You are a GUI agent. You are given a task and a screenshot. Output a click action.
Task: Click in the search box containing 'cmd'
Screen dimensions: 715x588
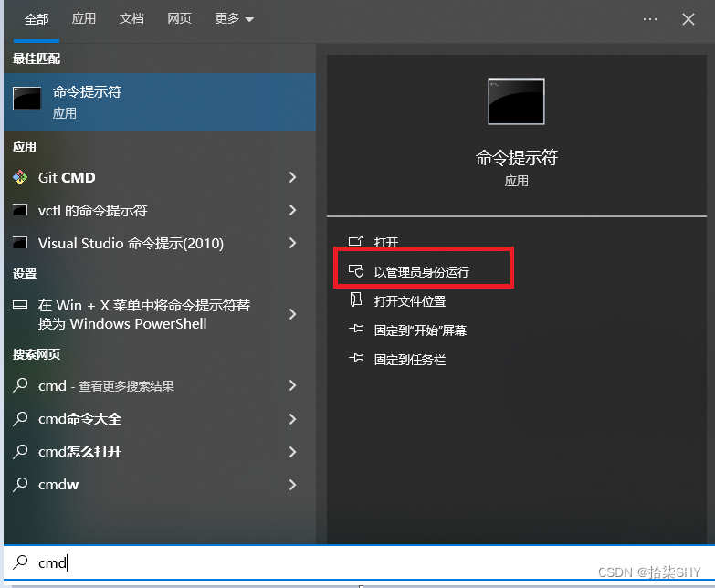[359, 562]
